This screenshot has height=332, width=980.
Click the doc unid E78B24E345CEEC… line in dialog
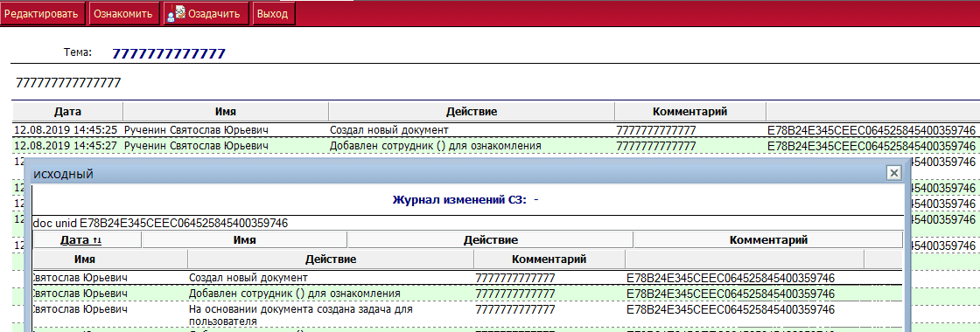(160, 224)
